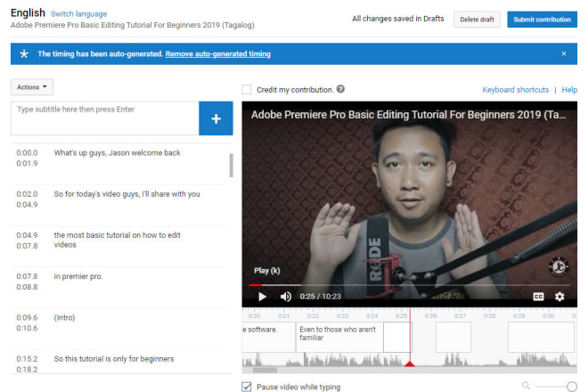Click the 0:15.2 timestamp
The width and height of the screenshot is (588, 392).
[27, 359]
